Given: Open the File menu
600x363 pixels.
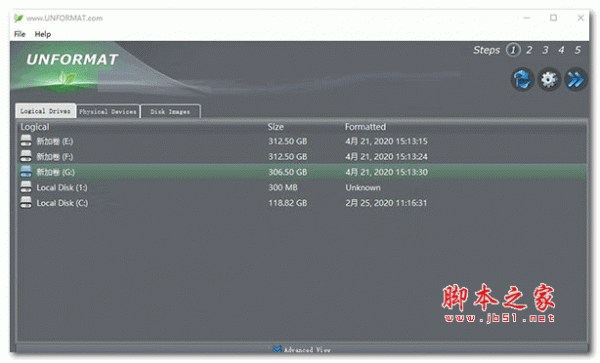Looking at the screenshot, I should (x=20, y=34).
